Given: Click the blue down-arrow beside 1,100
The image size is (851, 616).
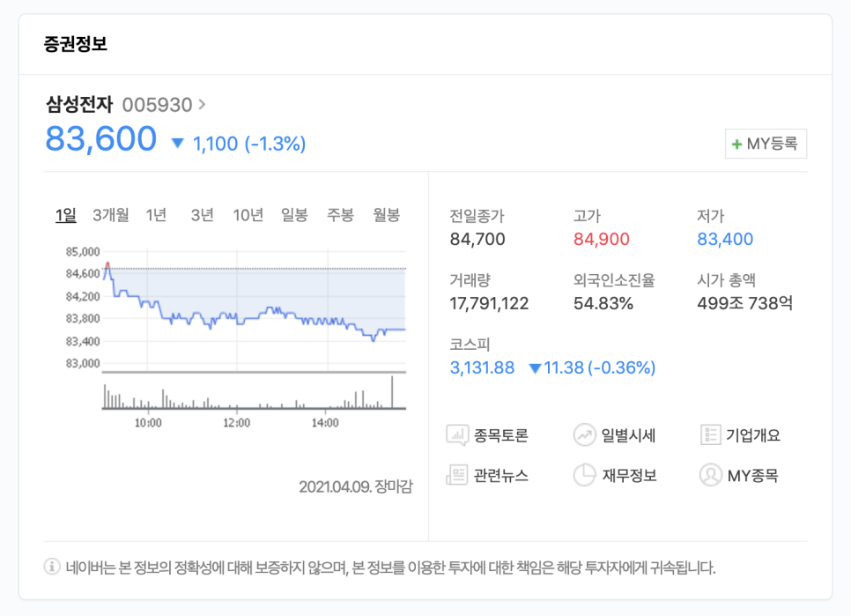Looking at the screenshot, I should click(x=177, y=144).
